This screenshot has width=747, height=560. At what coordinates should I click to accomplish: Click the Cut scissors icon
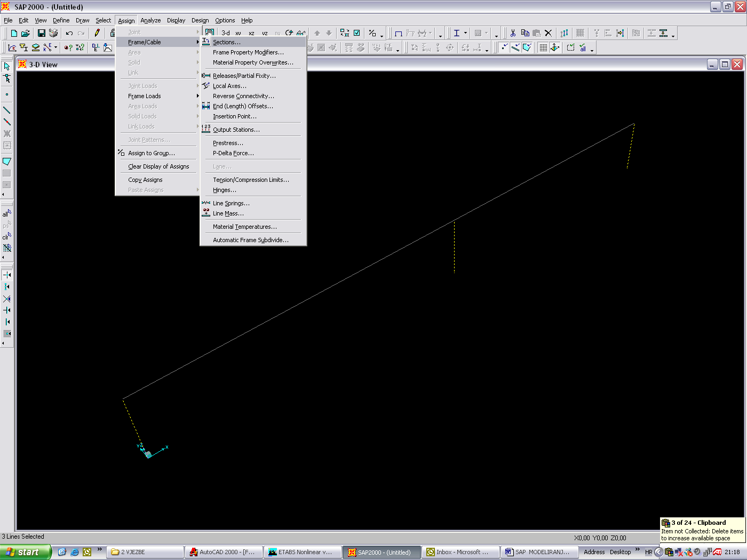click(513, 33)
